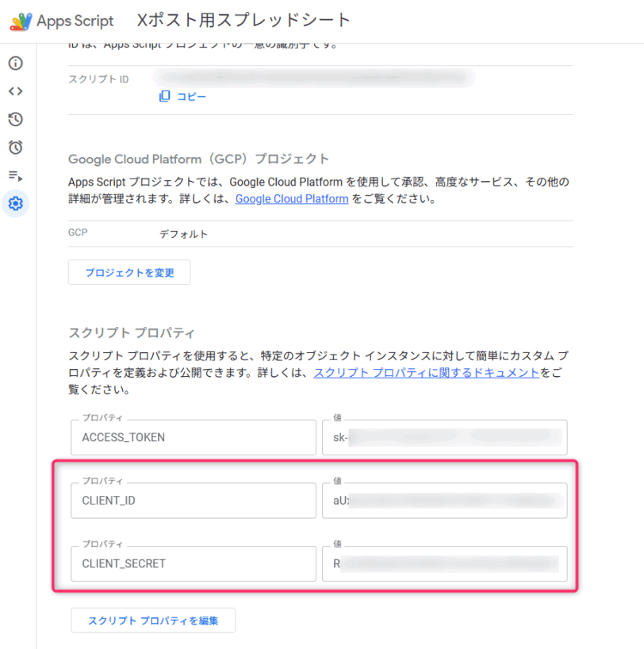Open the Google Cloud Platform link

(292, 199)
